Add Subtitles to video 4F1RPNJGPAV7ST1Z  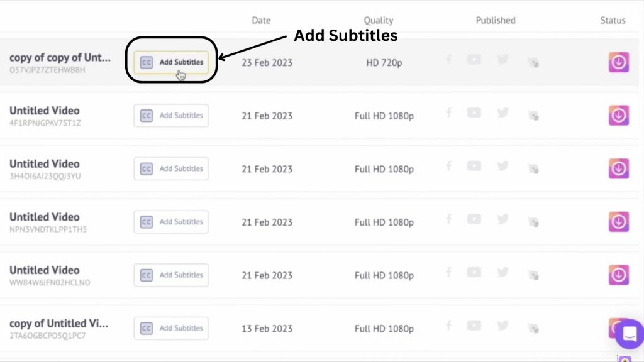click(x=171, y=116)
